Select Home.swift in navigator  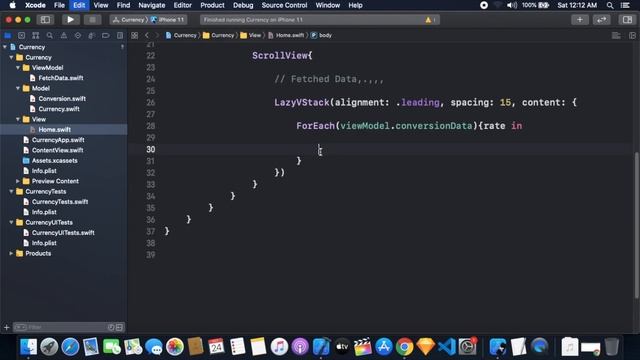(54, 129)
